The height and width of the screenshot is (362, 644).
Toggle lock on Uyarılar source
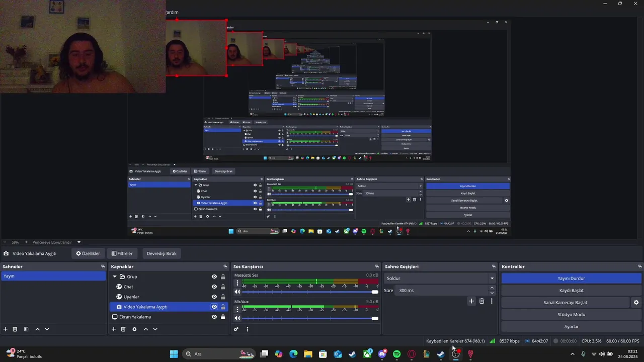(223, 297)
